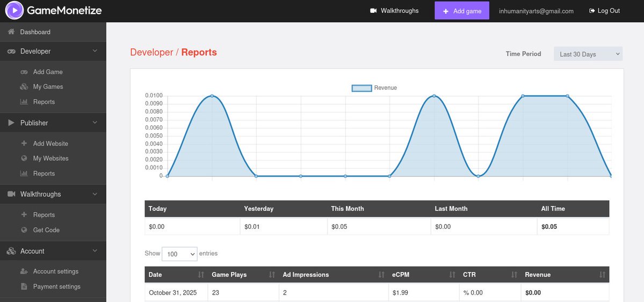Click the inhumanityarts@gmail.com account email
Viewport: 644px width, 302px height.
pos(536,11)
